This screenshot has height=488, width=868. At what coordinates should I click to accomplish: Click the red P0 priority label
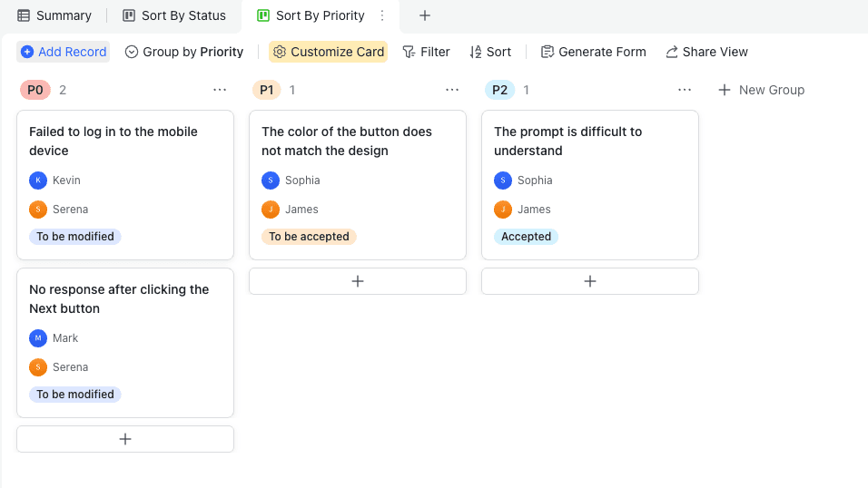tap(35, 90)
